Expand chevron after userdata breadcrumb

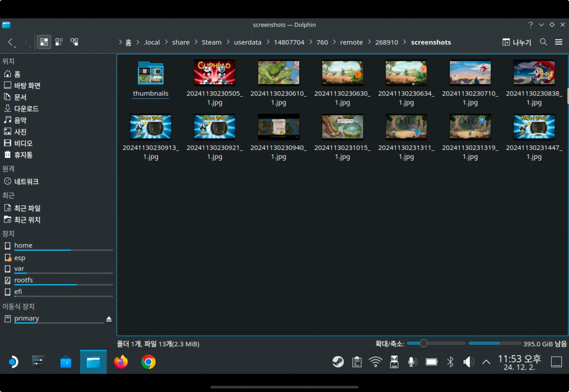coord(268,42)
